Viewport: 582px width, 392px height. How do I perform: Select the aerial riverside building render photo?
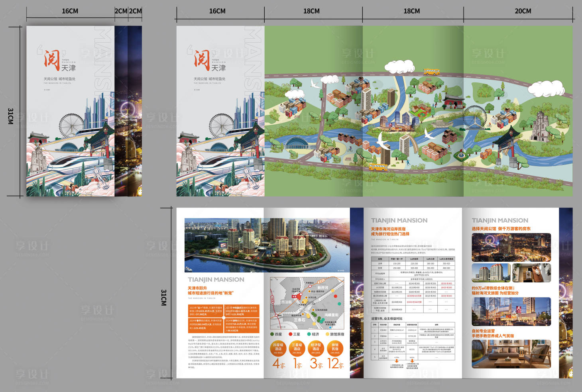tap(267, 245)
